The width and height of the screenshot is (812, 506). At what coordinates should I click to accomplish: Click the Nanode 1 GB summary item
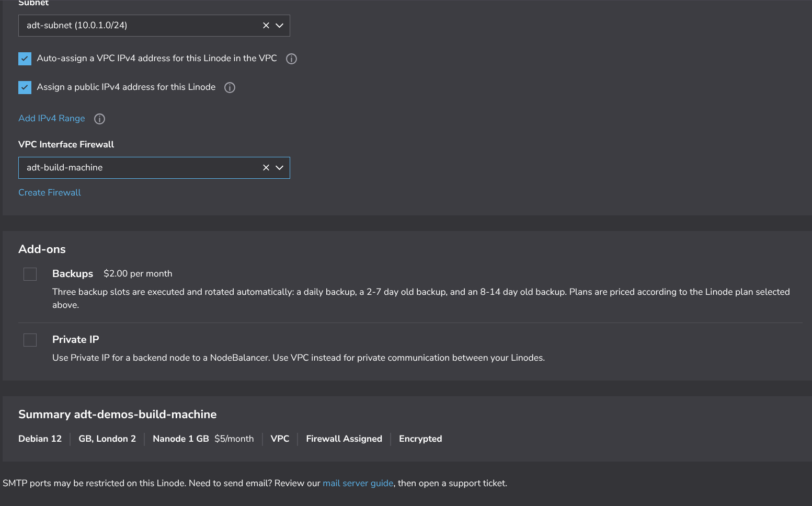pyautogui.click(x=180, y=439)
